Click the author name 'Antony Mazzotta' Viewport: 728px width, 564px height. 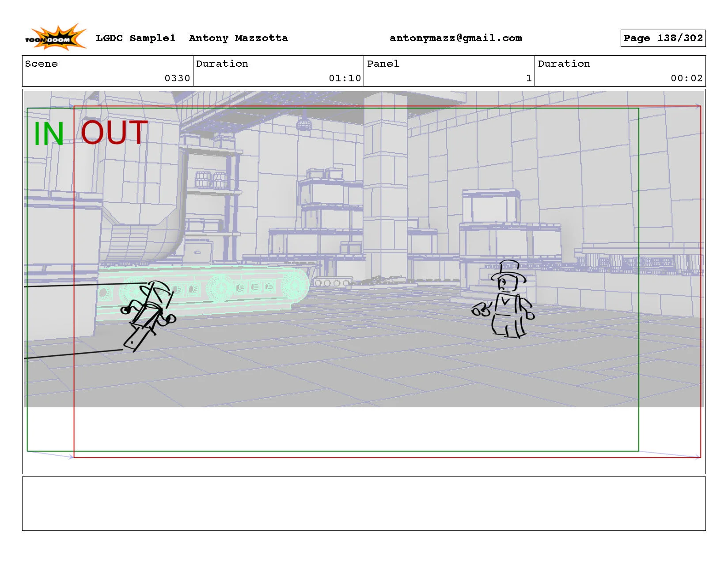239,38
